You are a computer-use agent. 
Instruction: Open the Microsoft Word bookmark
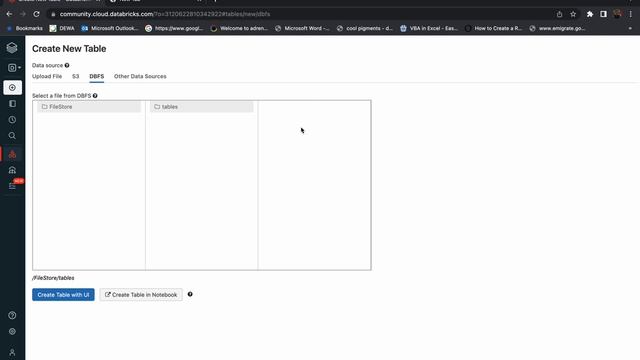pyautogui.click(x=302, y=28)
